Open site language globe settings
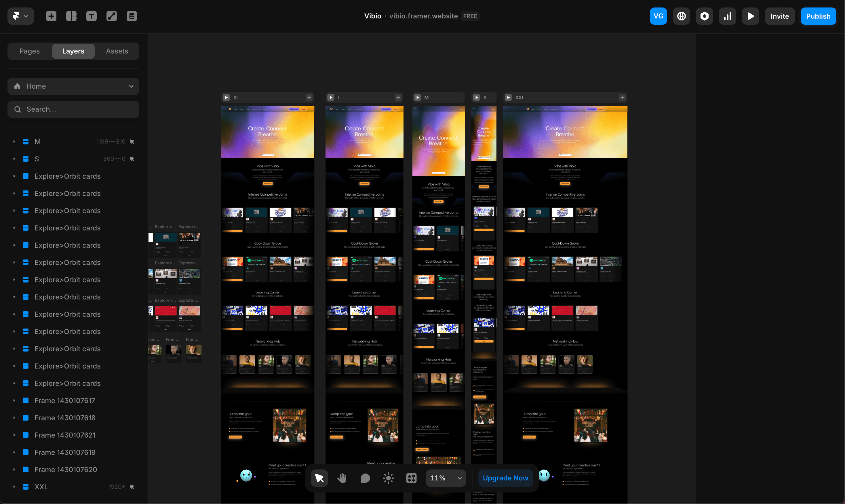The height and width of the screenshot is (504, 845). 681,16
